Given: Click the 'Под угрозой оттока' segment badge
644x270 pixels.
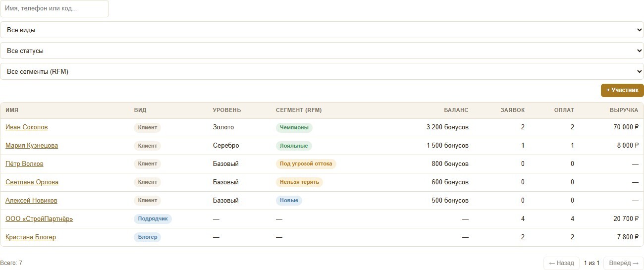Looking at the screenshot, I should [x=306, y=164].
